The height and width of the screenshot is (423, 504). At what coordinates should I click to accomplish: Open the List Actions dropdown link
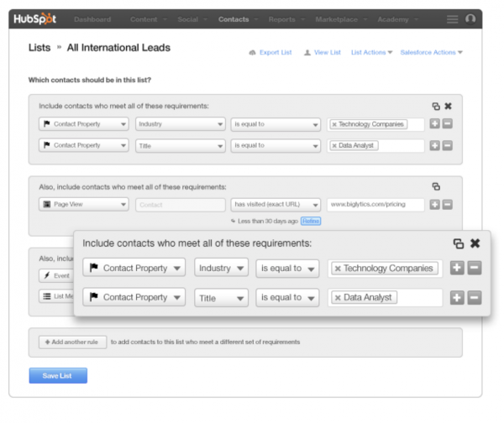coord(371,52)
